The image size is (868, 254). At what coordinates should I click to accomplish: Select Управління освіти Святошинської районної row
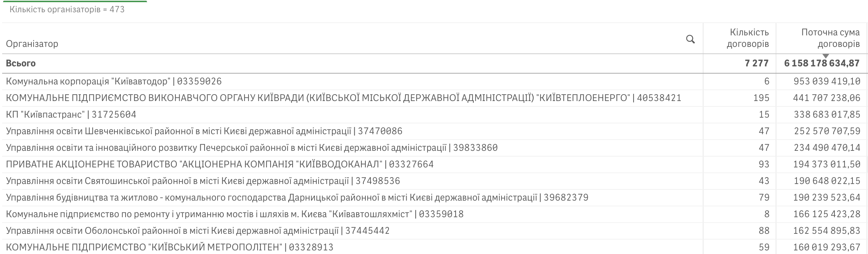[203, 181]
